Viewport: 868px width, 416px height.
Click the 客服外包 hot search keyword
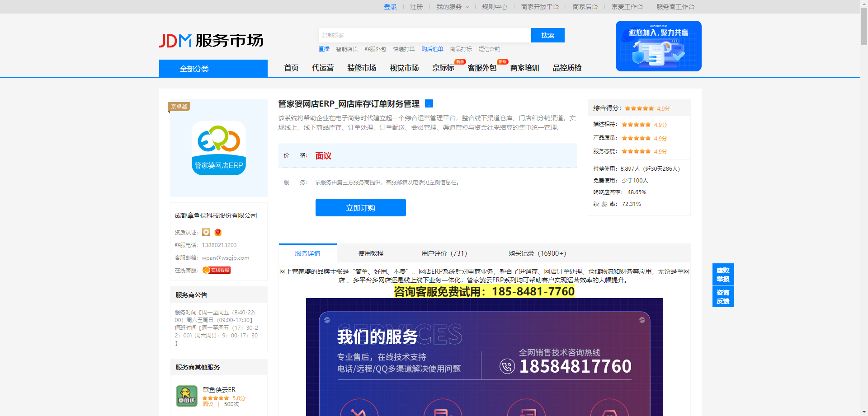(375, 49)
